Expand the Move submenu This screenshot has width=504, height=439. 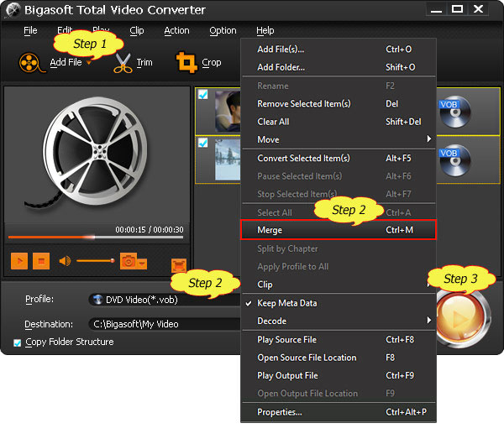coord(339,139)
